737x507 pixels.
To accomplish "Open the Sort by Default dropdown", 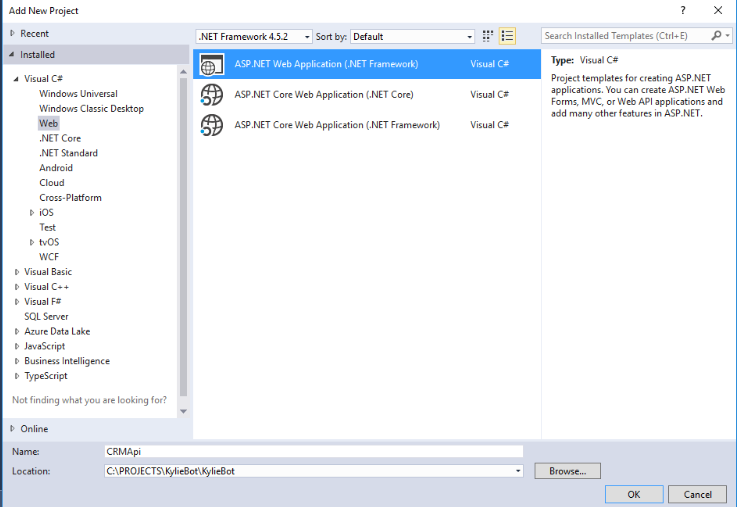I will 469,37.
